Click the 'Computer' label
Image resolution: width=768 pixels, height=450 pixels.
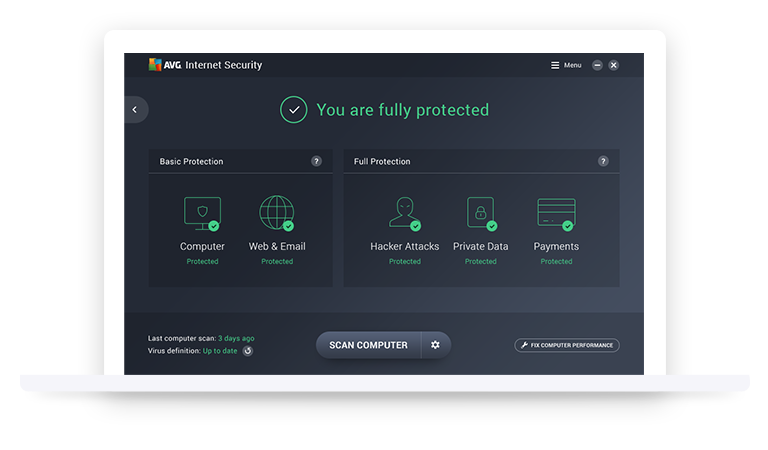point(202,246)
